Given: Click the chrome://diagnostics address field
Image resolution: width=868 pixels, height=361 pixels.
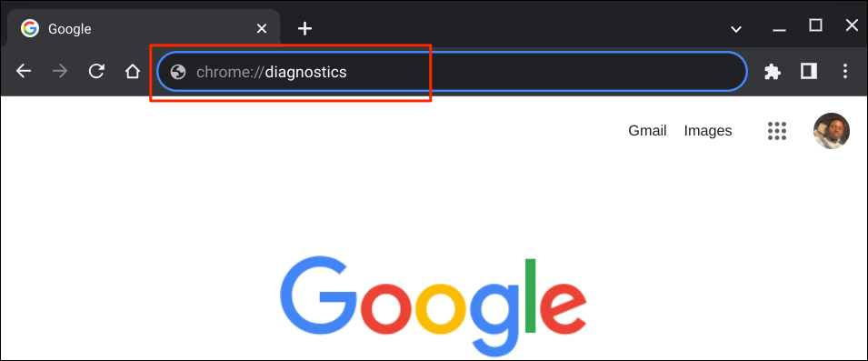Looking at the screenshot, I should pyautogui.click(x=452, y=72).
